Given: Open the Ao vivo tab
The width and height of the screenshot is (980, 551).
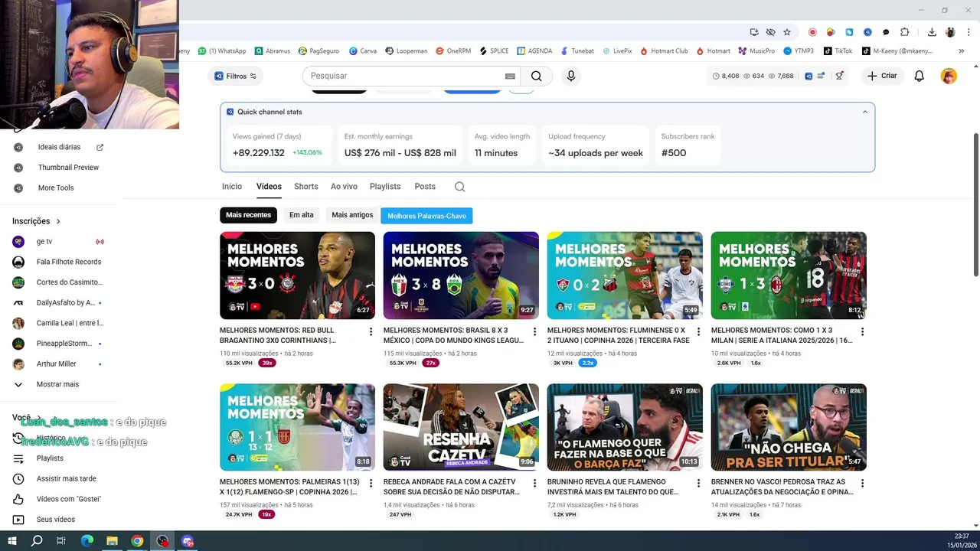Looking at the screenshot, I should click(344, 187).
